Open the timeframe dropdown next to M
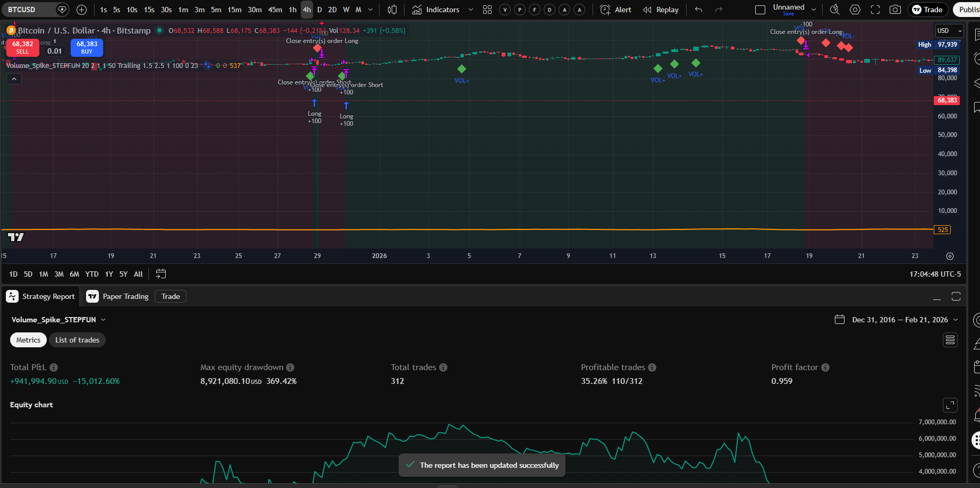Viewport: 980px width, 488px height. [x=370, y=10]
